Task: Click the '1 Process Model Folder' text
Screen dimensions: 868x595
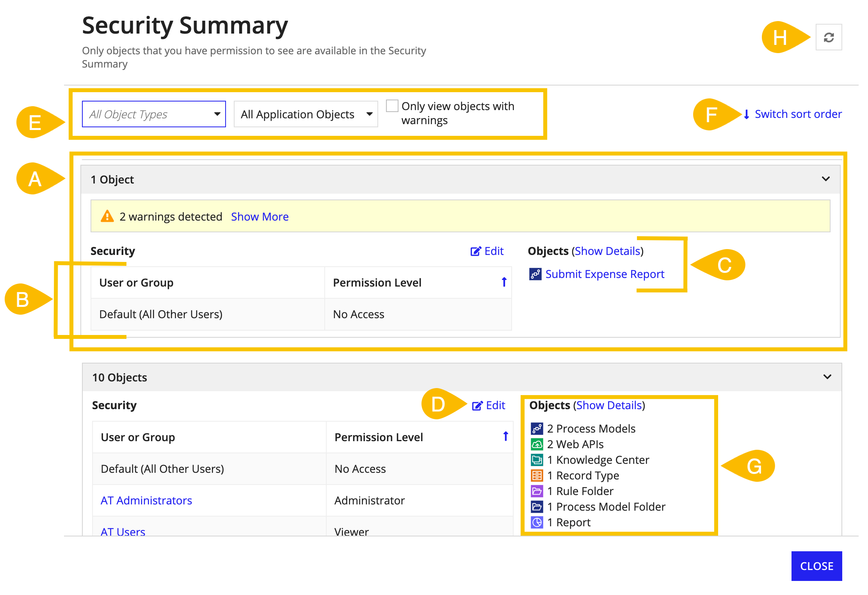Action: [606, 507]
